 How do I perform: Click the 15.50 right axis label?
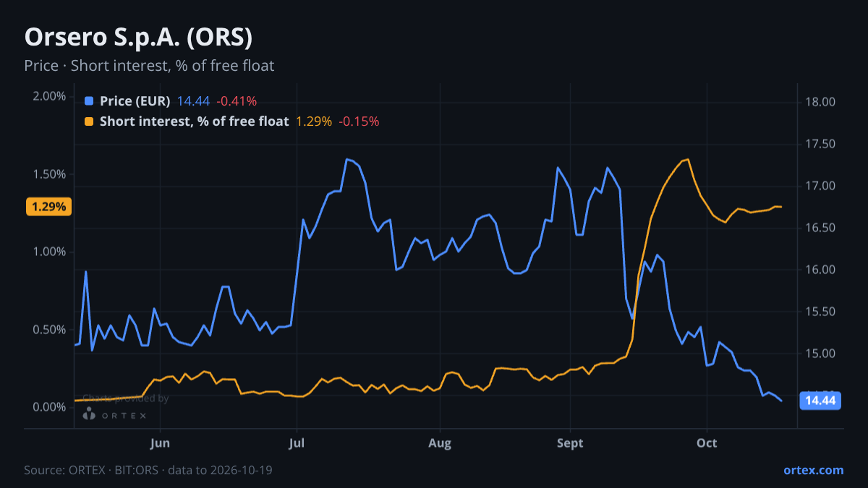[x=821, y=312]
